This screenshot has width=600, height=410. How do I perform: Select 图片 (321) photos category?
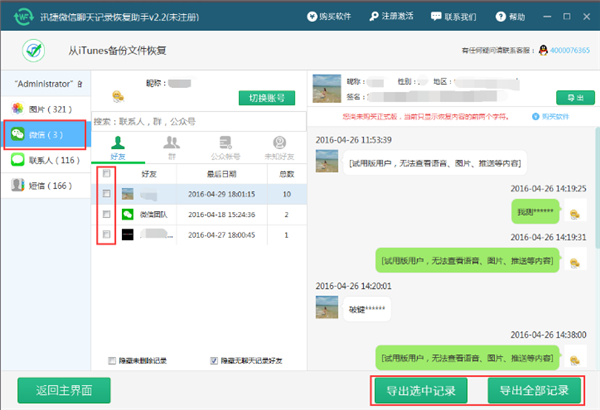pos(46,109)
